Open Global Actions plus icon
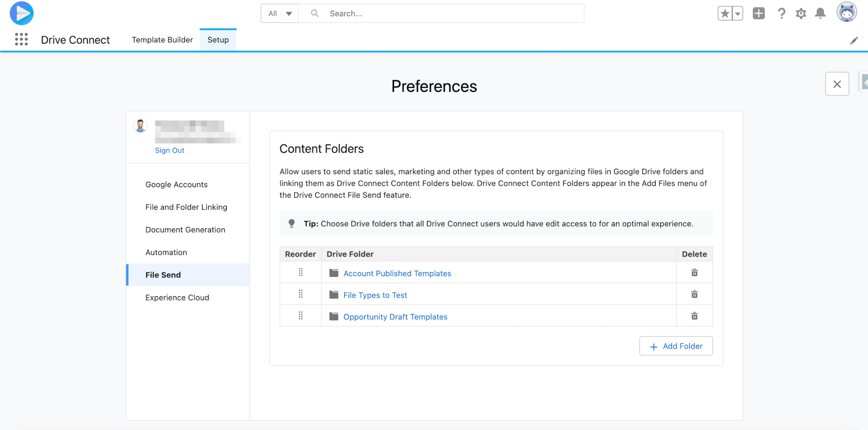 [759, 14]
